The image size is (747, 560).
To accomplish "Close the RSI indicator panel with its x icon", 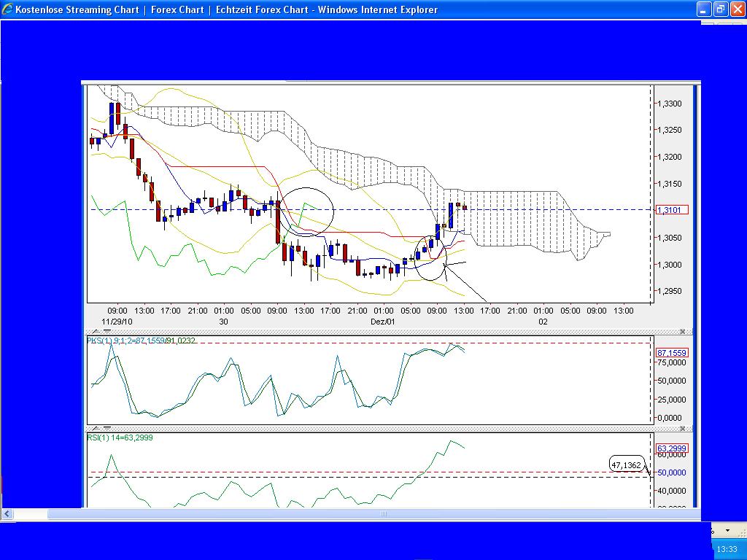I will 681,427.
